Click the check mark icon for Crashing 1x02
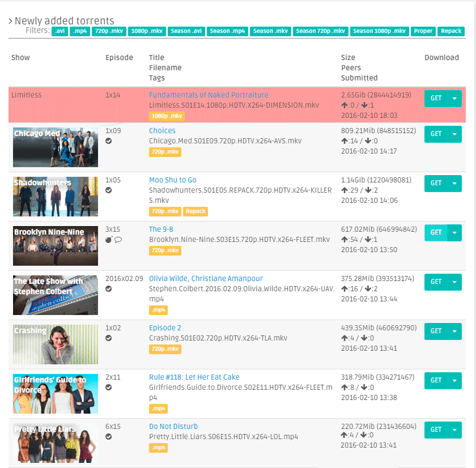 coord(108,338)
